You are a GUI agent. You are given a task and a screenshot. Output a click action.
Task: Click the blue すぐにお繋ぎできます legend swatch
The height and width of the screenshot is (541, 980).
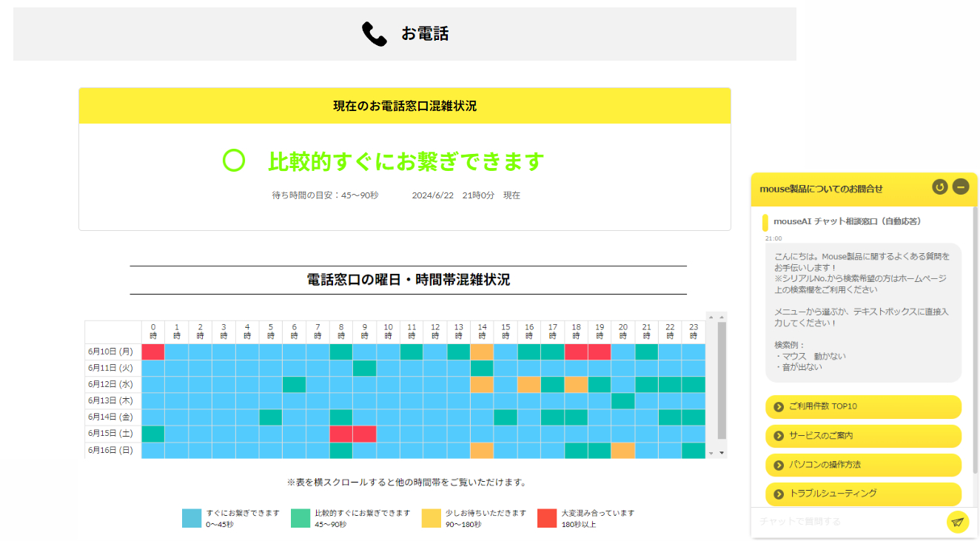[x=192, y=518]
